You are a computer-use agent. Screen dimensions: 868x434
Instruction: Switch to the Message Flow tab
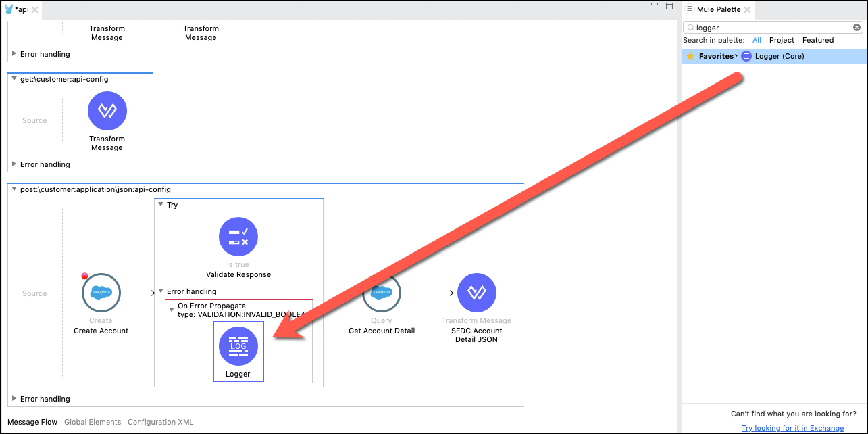coord(32,422)
